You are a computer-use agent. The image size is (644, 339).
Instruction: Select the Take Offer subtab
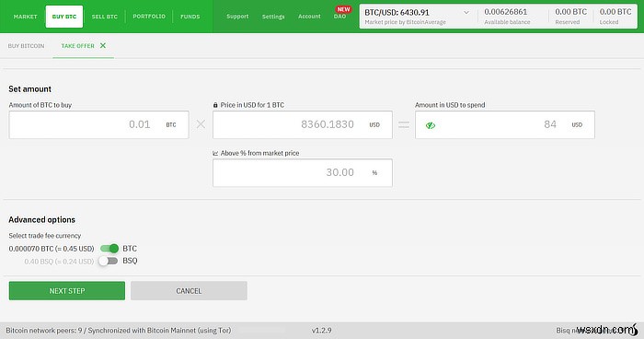coord(77,46)
